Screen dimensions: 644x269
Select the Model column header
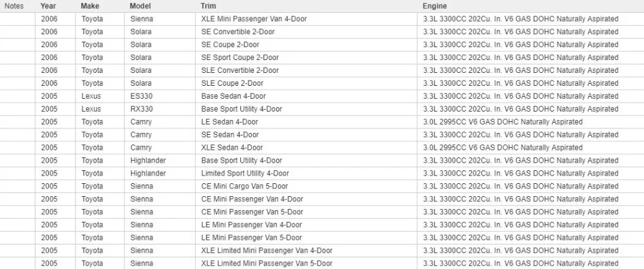pos(140,6)
